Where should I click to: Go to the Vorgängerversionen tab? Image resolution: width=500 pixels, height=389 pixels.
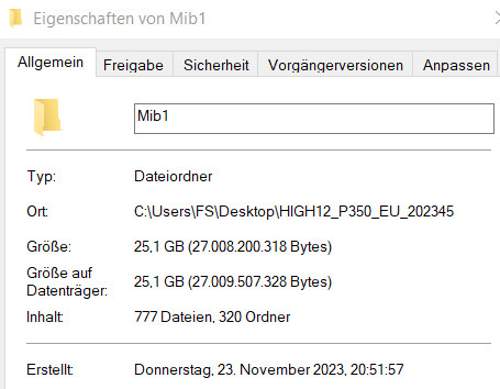pyautogui.click(x=335, y=65)
